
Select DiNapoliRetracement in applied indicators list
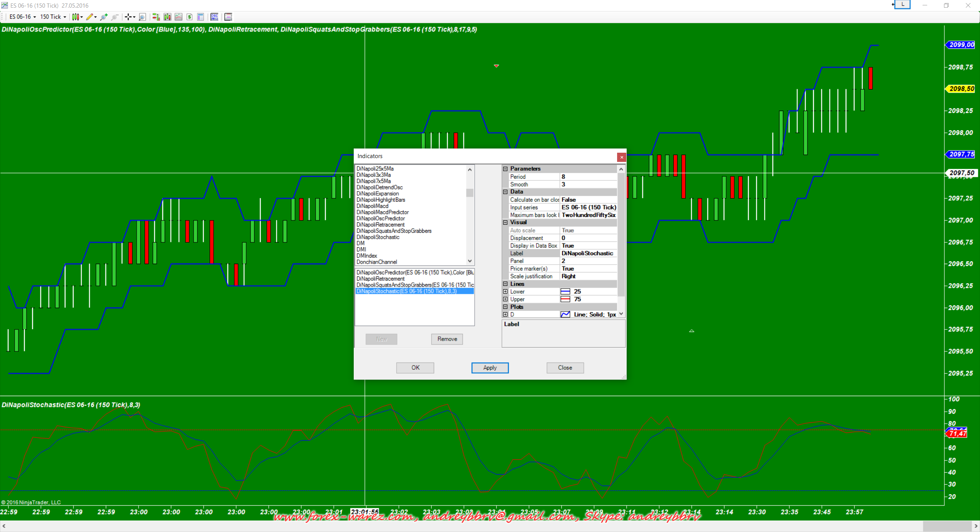pyautogui.click(x=380, y=279)
